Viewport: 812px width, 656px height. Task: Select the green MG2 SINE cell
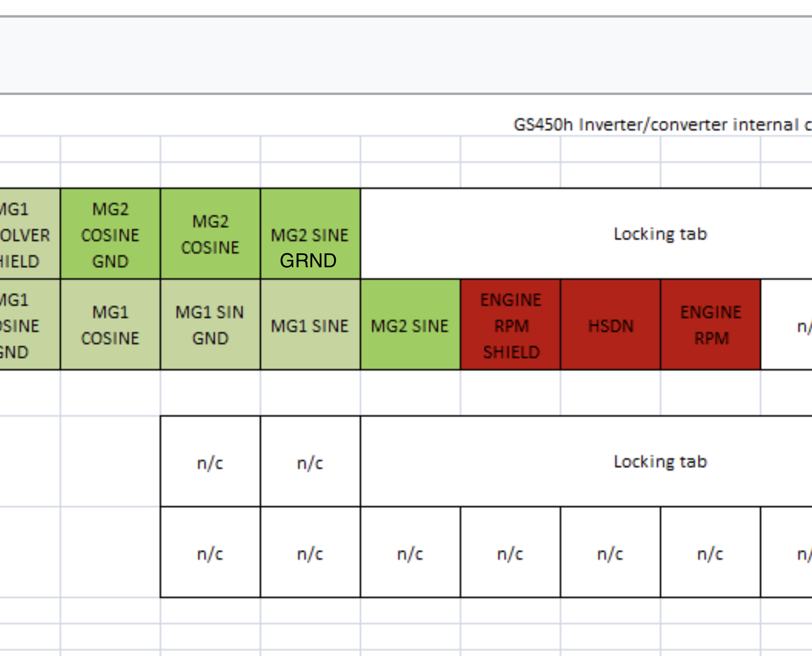(x=410, y=325)
